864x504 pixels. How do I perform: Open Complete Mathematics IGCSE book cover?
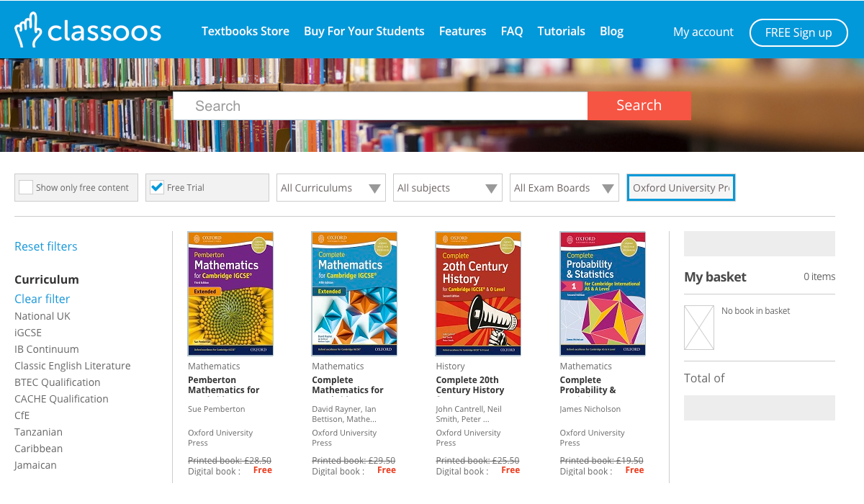tap(354, 294)
